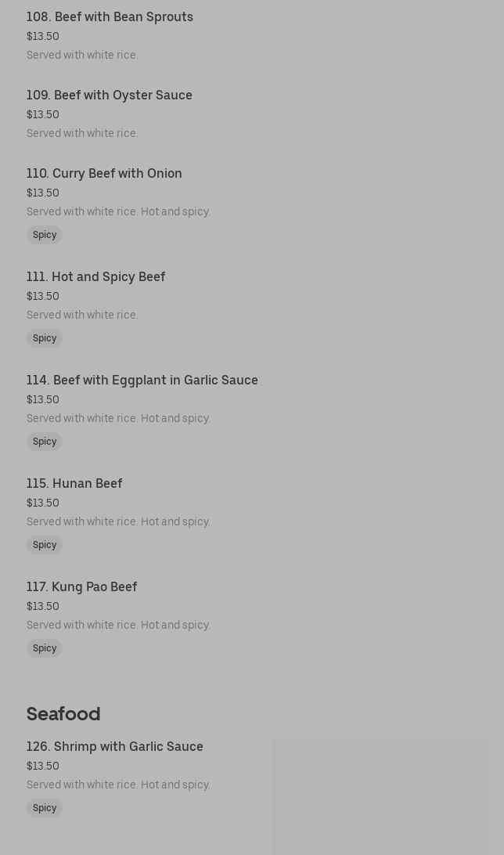
Task: Click Spicy tag under Beef with Eggplant
Action: click(x=45, y=442)
